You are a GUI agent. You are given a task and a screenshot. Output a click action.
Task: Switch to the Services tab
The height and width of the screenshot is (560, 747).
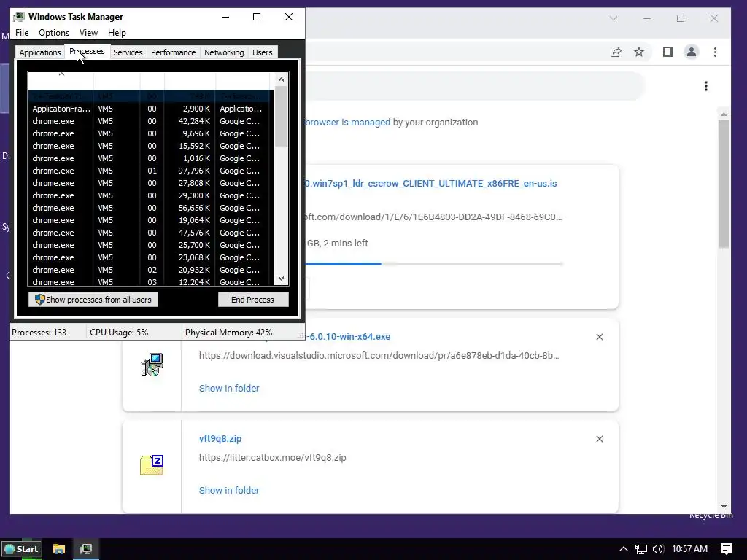tap(128, 52)
